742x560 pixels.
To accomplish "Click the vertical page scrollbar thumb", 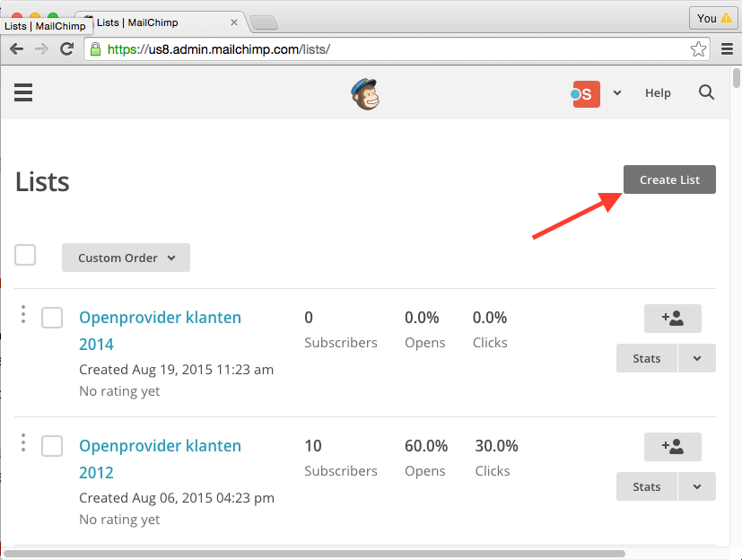I will coord(737,79).
